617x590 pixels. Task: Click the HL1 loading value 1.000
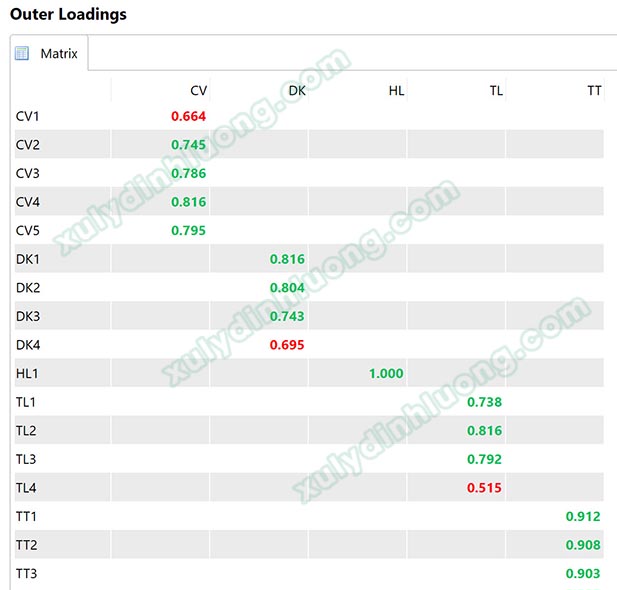click(x=386, y=373)
